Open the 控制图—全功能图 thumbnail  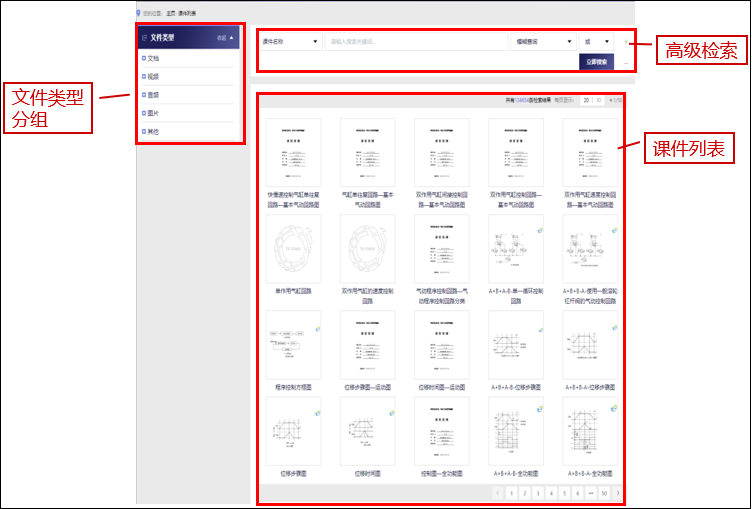[x=442, y=431]
